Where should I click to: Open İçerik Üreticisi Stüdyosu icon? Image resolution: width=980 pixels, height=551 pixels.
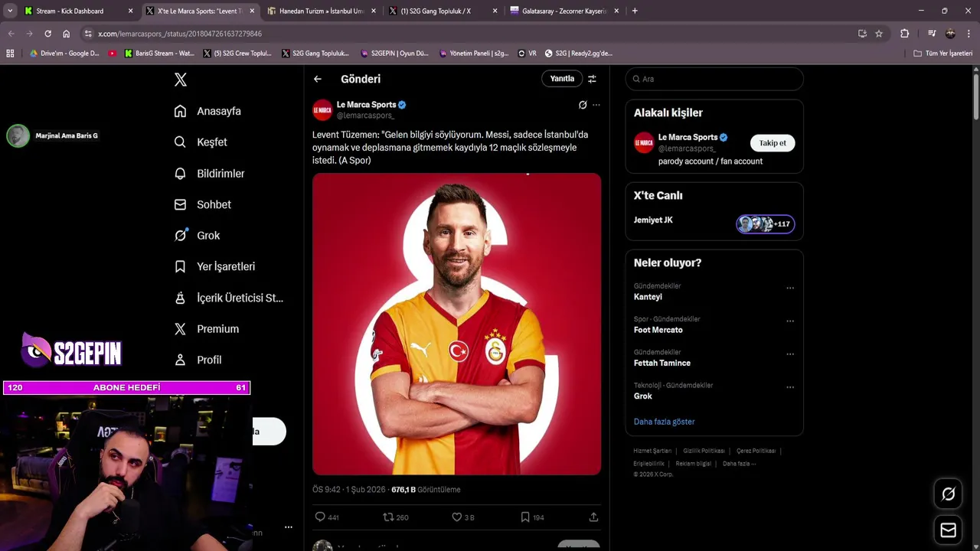pyautogui.click(x=180, y=298)
